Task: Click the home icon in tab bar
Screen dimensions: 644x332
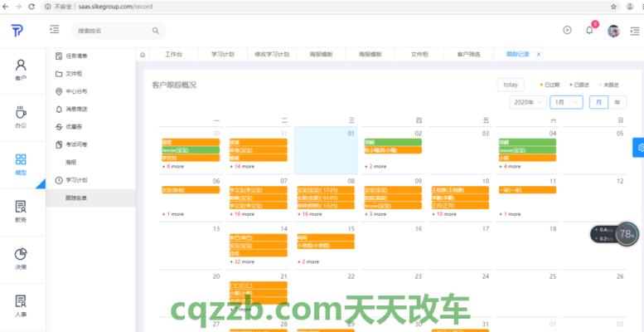Action: [x=143, y=54]
